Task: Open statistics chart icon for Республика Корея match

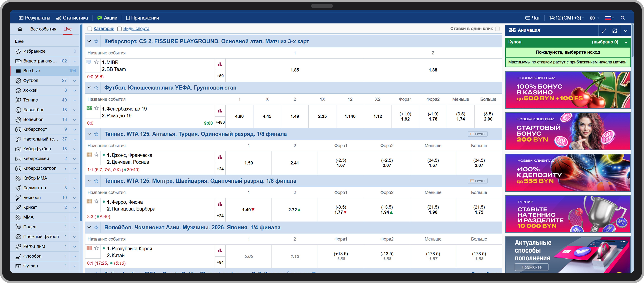Action: point(220,251)
